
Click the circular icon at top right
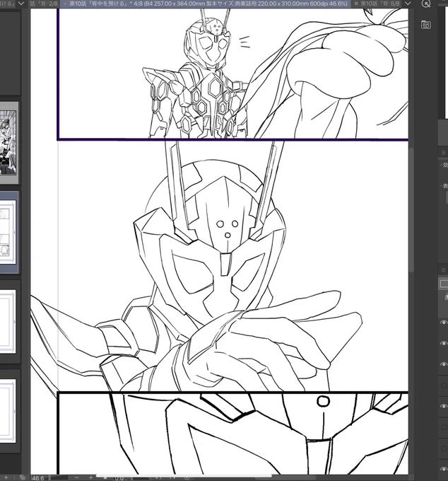point(426,4)
